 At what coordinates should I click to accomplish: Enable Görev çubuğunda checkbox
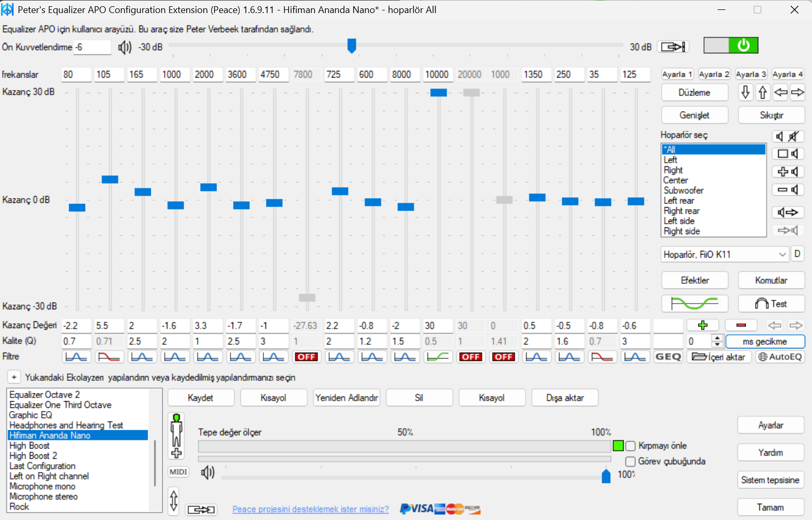pos(631,462)
